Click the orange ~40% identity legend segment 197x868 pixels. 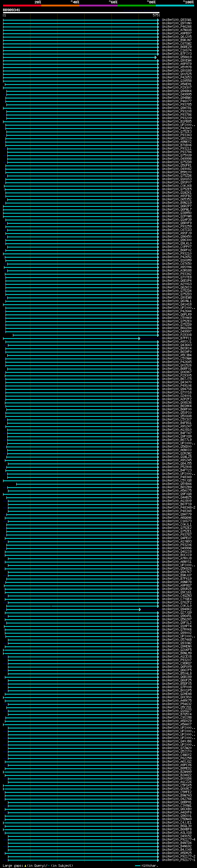tap(60, 6)
